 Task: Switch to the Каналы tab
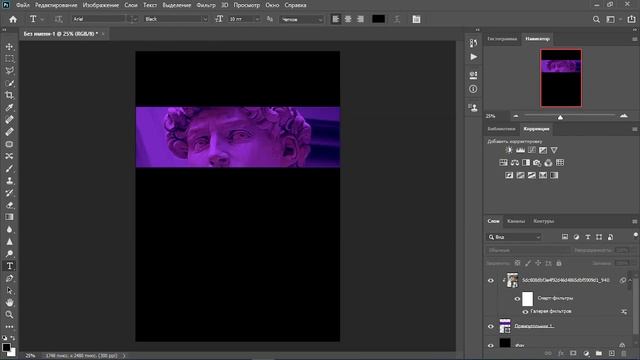(516, 221)
